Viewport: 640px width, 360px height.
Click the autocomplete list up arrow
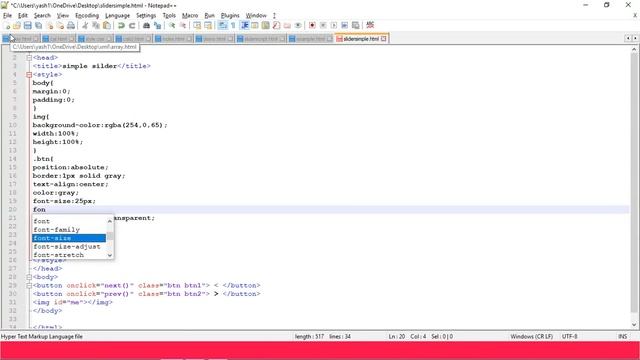pos(109,221)
